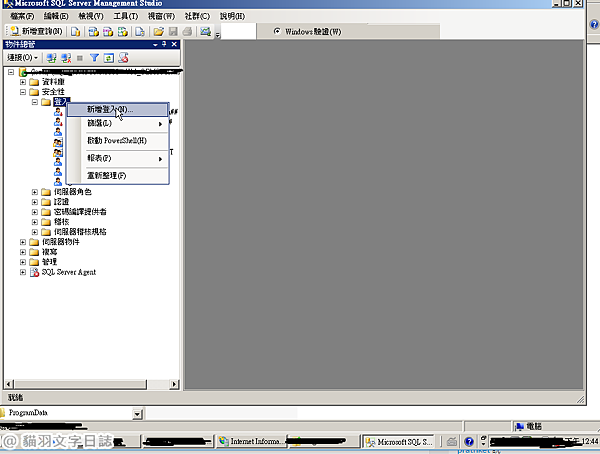The image size is (600, 454).
Task: Click the first login user icon under 登入
Action: pos(58,112)
